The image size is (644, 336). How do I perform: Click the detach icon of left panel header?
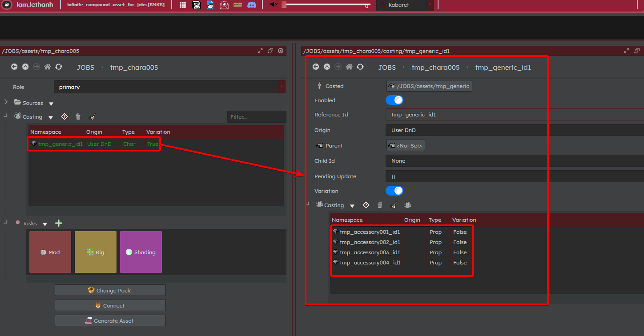tap(270, 51)
